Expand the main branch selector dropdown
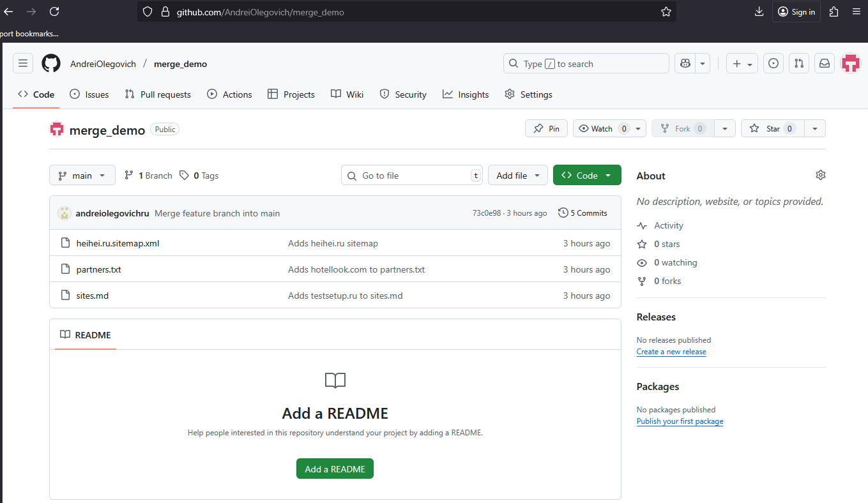Viewport: 868px width, 503px height. tap(82, 175)
